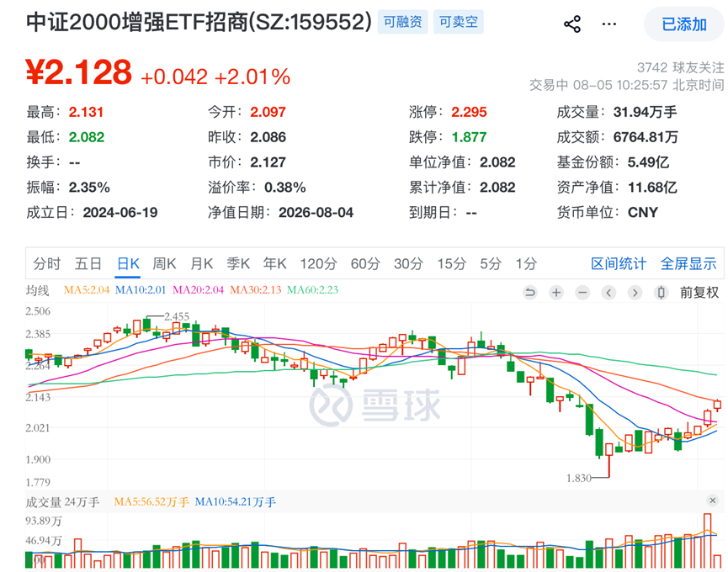Select the 季K chart tab
The width and height of the screenshot is (728, 572).
tap(238, 263)
